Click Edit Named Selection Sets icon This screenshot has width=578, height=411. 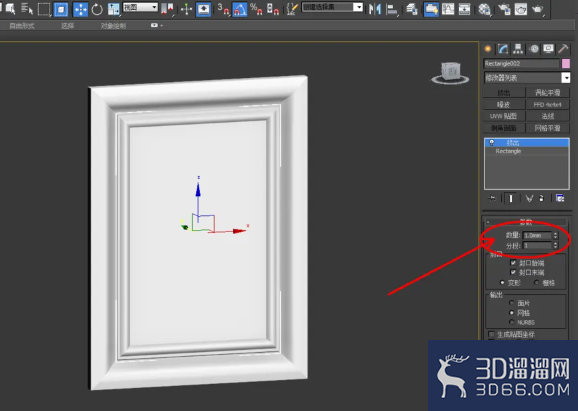click(292, 9)
